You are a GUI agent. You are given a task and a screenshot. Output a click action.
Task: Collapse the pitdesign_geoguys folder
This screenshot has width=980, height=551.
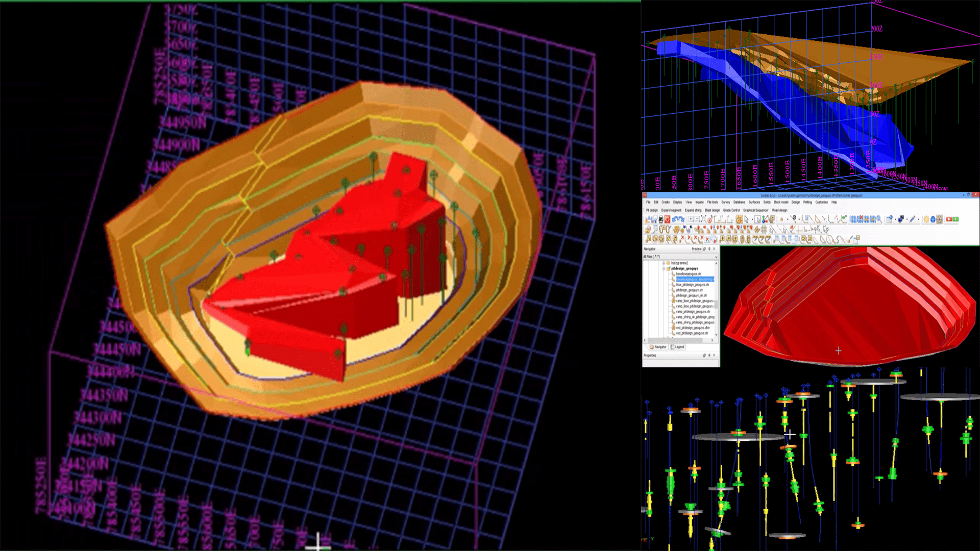click(x=664, y=268)
